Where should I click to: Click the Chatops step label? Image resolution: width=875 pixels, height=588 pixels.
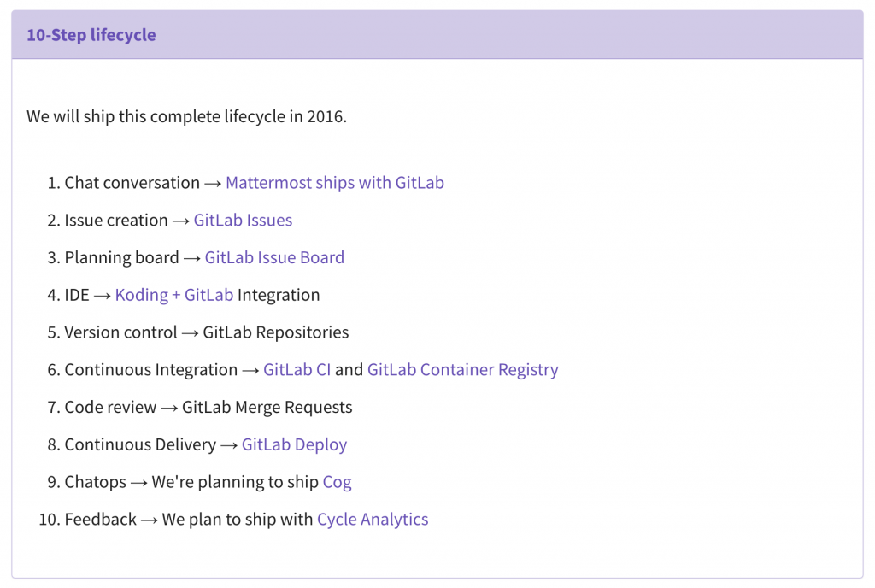point(94,483)
